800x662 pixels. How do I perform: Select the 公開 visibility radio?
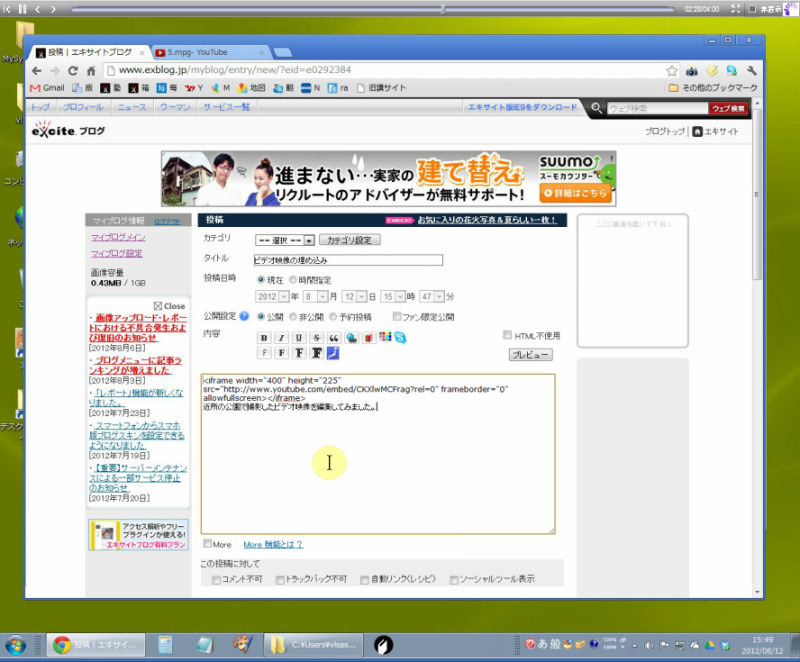point(261,316)
